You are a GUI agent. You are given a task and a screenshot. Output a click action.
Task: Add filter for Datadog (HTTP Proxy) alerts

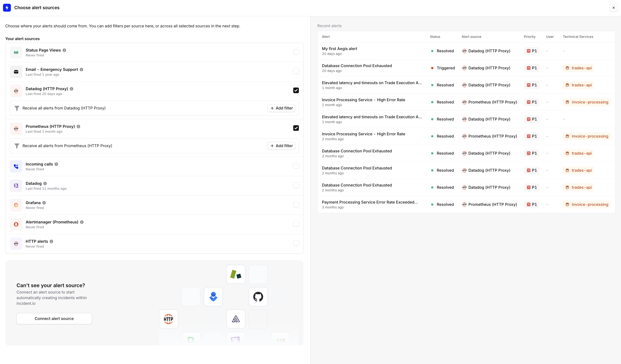click(281, 108)
